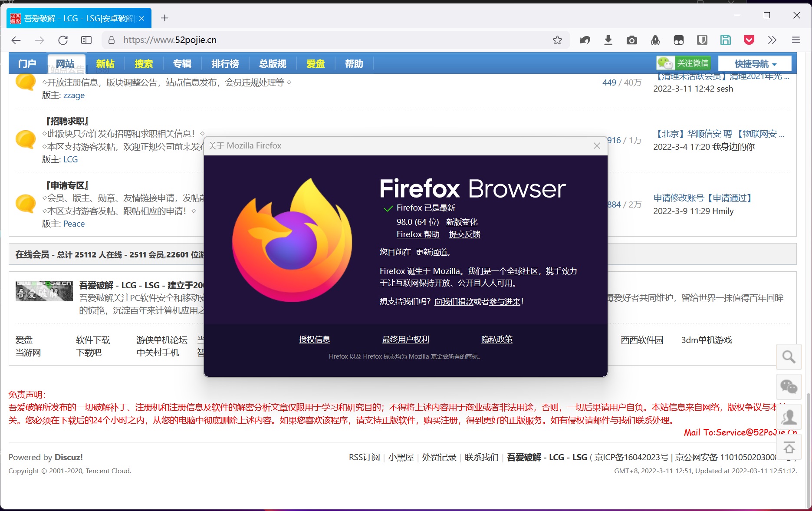Image resolution: width=812 pixels, height=511 pixels.
Task: Open the 隐私政策 privacy policy link
Action: 497,340
